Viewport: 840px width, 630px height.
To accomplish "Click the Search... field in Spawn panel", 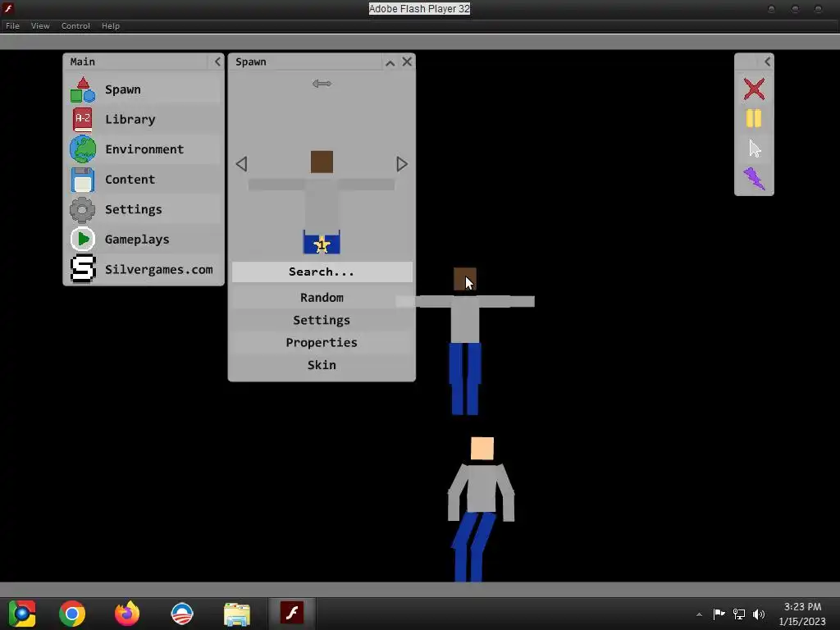I will [322, 272].
